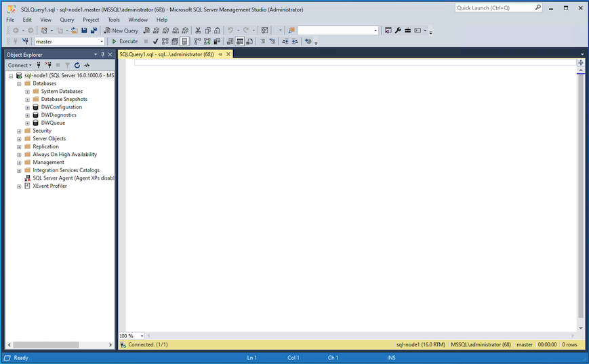Select the SQLQuery1.sql document tab
589x364 pixels.
(167, 54)
